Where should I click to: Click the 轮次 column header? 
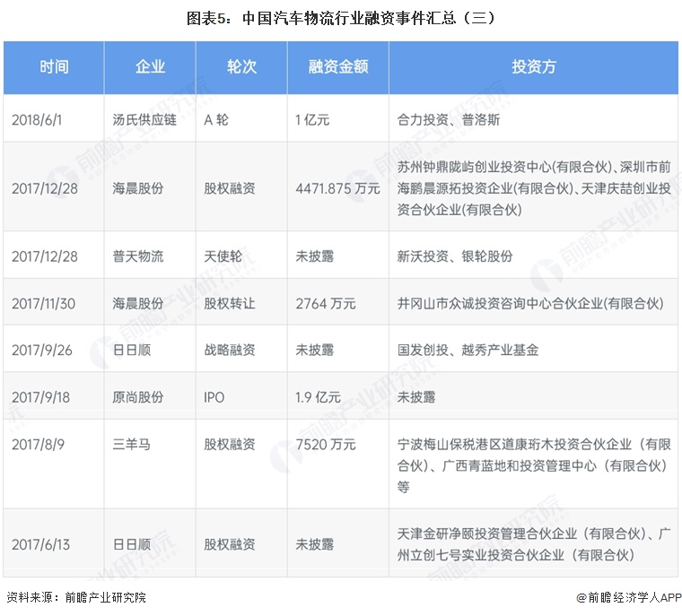click(241, 67)
